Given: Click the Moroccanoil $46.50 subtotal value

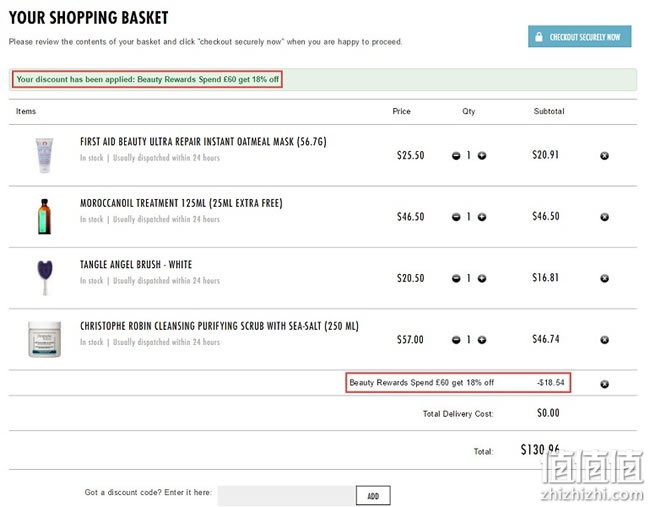Looking at the screenshot, I should (546, 216).
